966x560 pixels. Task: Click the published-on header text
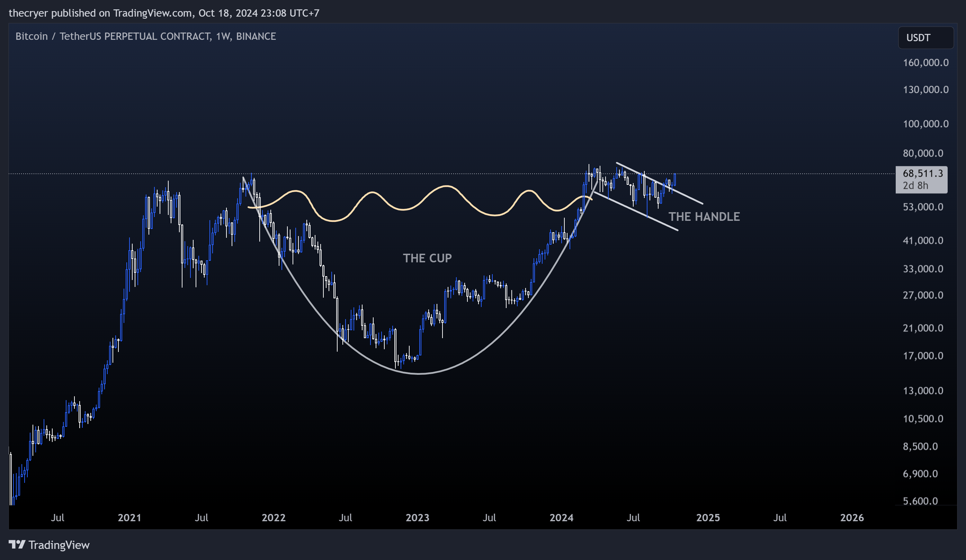tap(164, 13)
